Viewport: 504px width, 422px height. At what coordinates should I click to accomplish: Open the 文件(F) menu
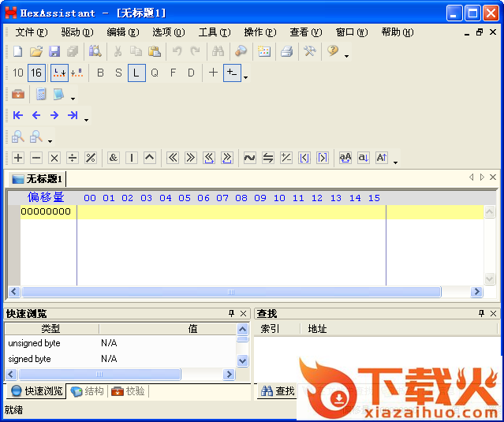point(32,32)
